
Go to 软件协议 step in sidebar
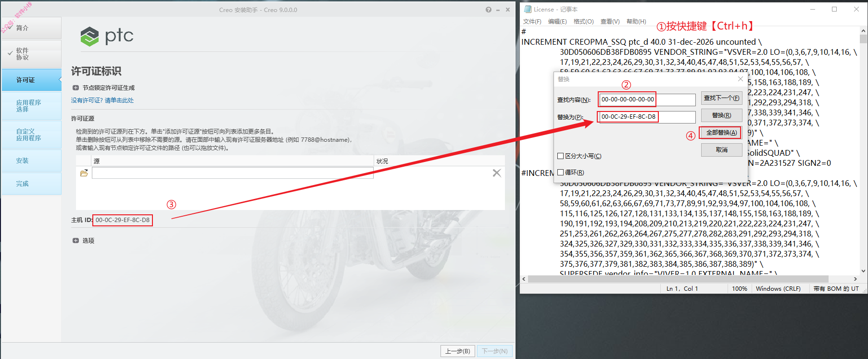point(31,54)
